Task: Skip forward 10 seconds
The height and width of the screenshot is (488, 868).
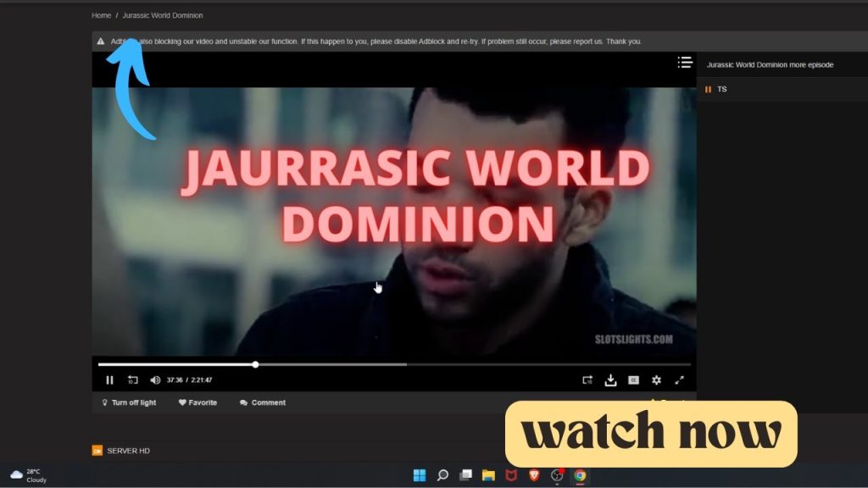Action: (587, 380)
